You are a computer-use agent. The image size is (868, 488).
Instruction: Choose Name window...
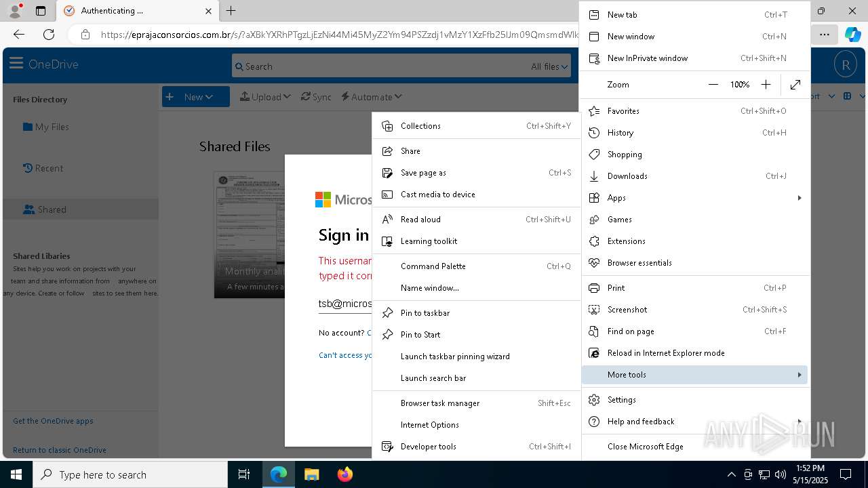[476, 288]
